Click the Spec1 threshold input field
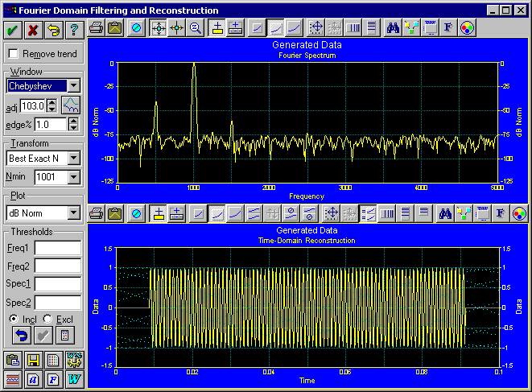Screen dimensions: 532x392 58,283
